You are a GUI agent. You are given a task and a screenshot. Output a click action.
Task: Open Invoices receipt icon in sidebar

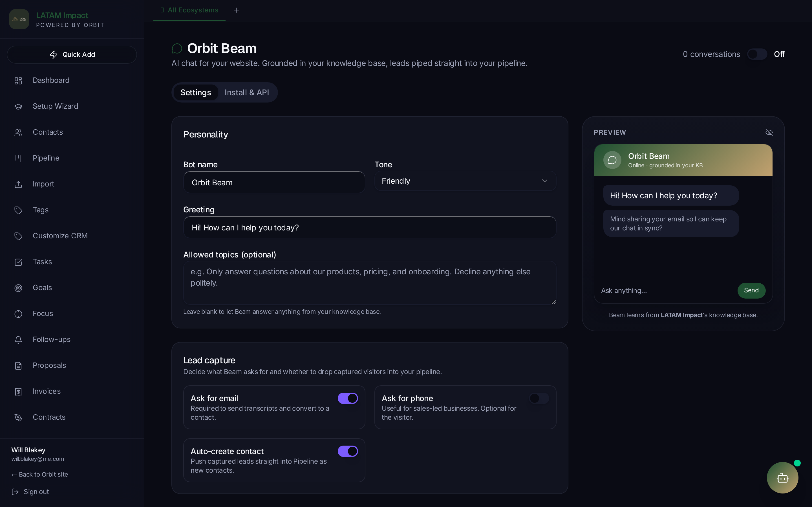coord(18,392)
